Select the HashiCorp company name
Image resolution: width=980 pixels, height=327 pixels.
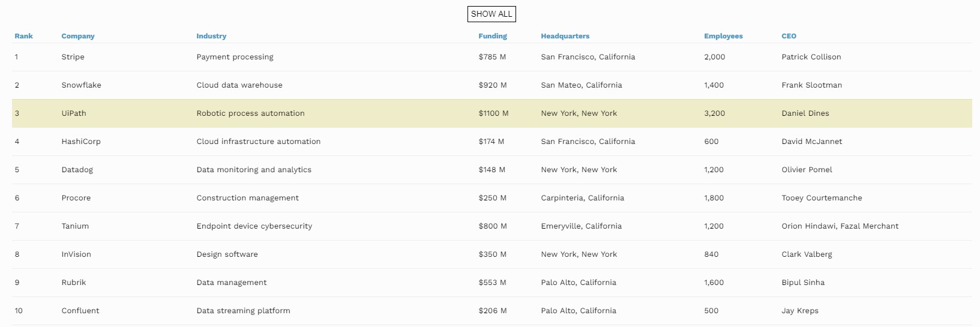coord(81,142)
